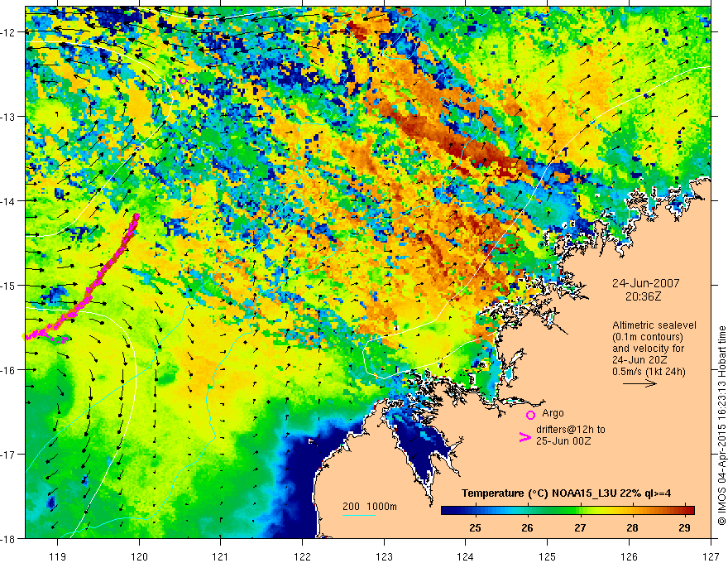Click the cyan 200 1000m bathymetry legend line
This screenshot has width=728, height=563.
coord(359,515)
